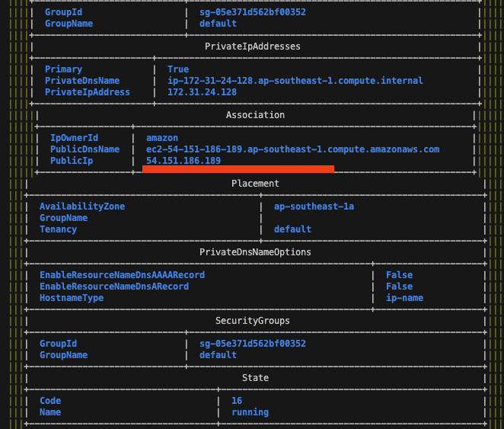Select the PrivateDnsName label
The image size is (504, 429).
(x=82, y=81)
